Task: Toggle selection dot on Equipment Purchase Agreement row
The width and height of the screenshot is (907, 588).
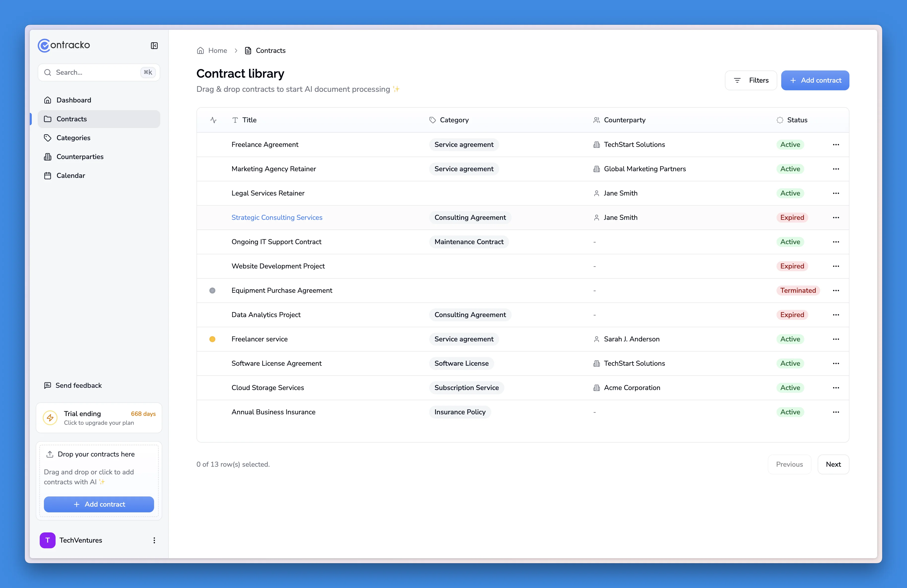Action: click(x=212, y=290)
